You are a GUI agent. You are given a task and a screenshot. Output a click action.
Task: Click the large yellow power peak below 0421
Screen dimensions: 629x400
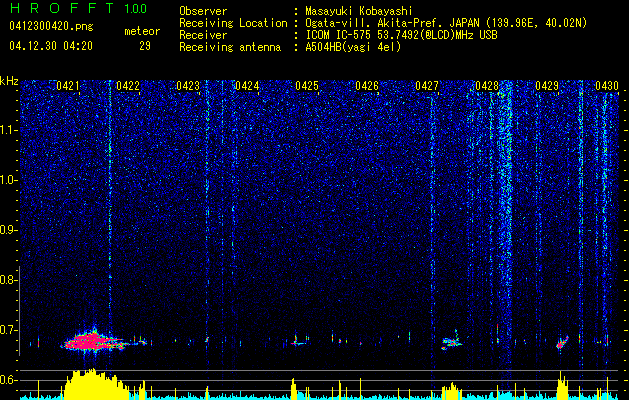coord(94,384)
